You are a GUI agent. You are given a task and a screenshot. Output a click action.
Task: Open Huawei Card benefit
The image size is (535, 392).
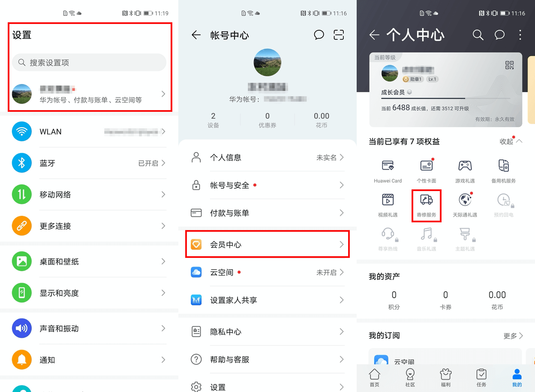[388, 171]
